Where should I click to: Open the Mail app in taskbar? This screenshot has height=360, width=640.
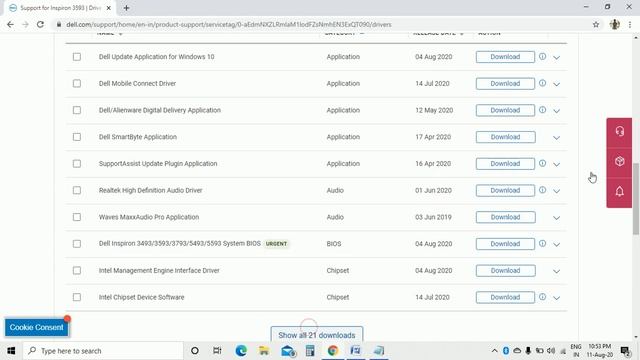[288, 351]
